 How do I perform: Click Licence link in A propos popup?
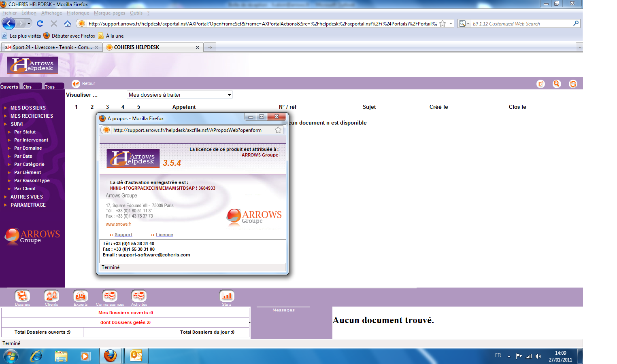coord(164,235)
